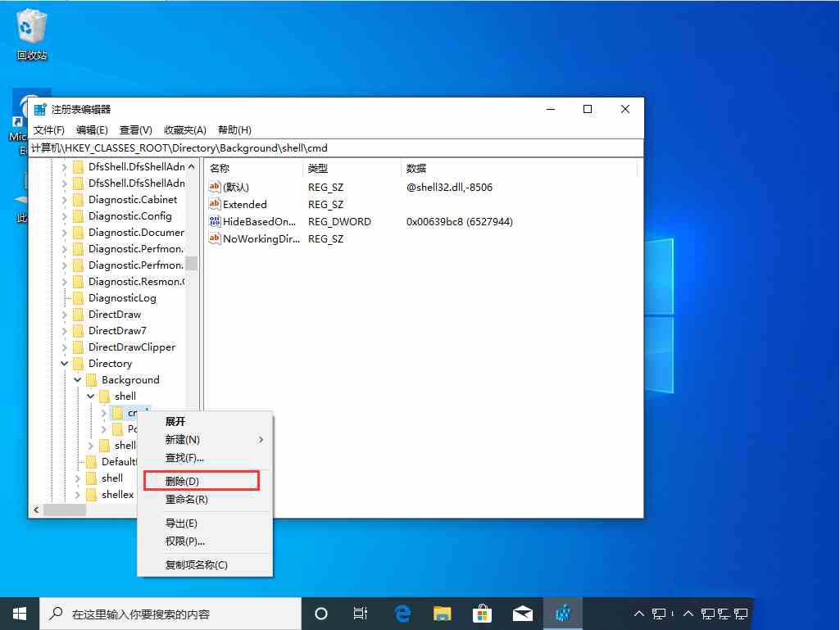This screenshot has width=840, height=630.
Task: Open the 帮助(H) menu
Action: pyautogui.click(x=234, y=130)
